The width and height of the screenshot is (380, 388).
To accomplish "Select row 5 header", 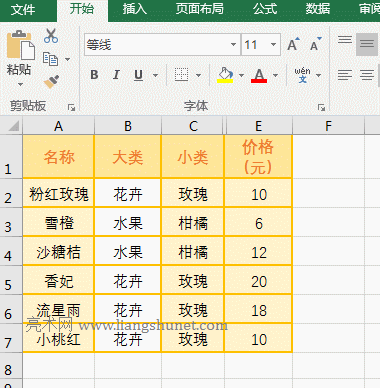I will tap(11, 280).
